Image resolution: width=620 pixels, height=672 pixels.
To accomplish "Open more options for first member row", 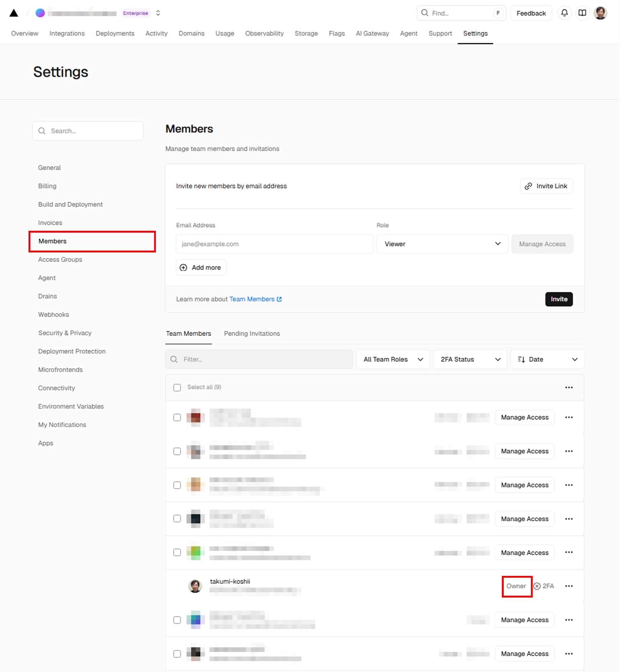I will pos(569,417).
